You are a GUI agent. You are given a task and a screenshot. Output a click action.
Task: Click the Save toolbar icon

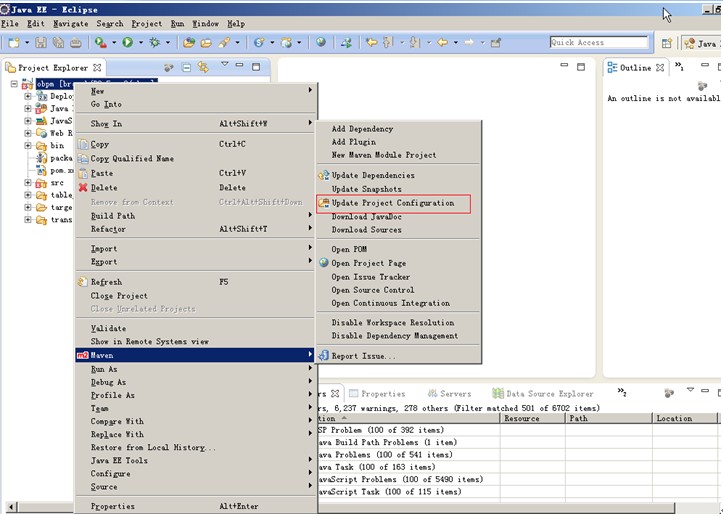pyautogui.click(x=41, y=43)
